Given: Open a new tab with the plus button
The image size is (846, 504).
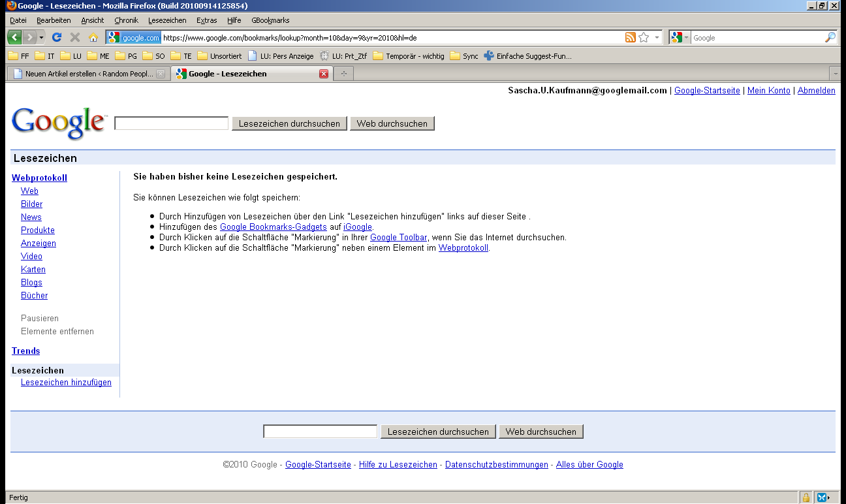Looking at the screenshot, I should (x=343, y=74).
